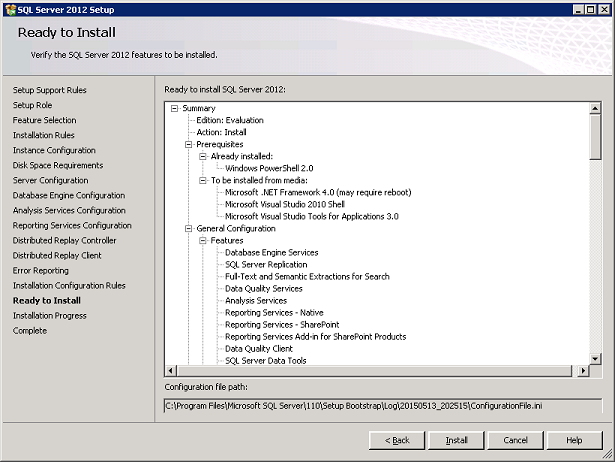Click the Prerequisites tree label
This screenshot has height=462, width=615.
[220, 144]
